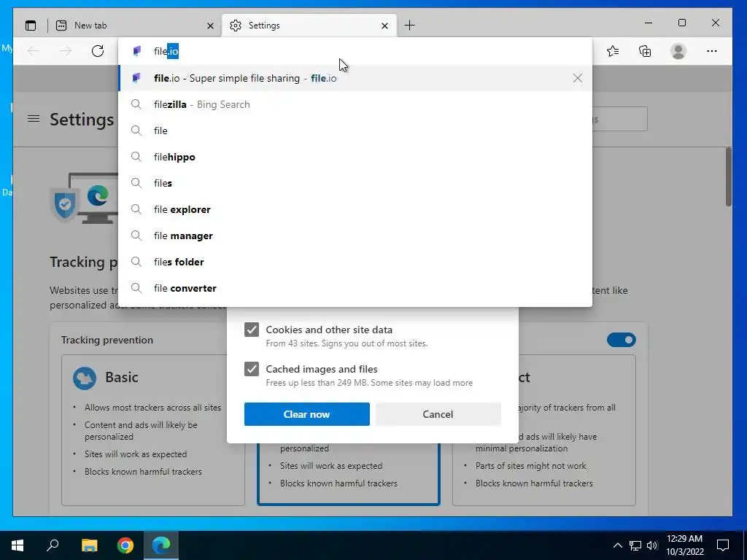The width and height of the screenshot is (747, 560).
Task: Launch File Explorer from the taskbar
Action: coord(89,545)
